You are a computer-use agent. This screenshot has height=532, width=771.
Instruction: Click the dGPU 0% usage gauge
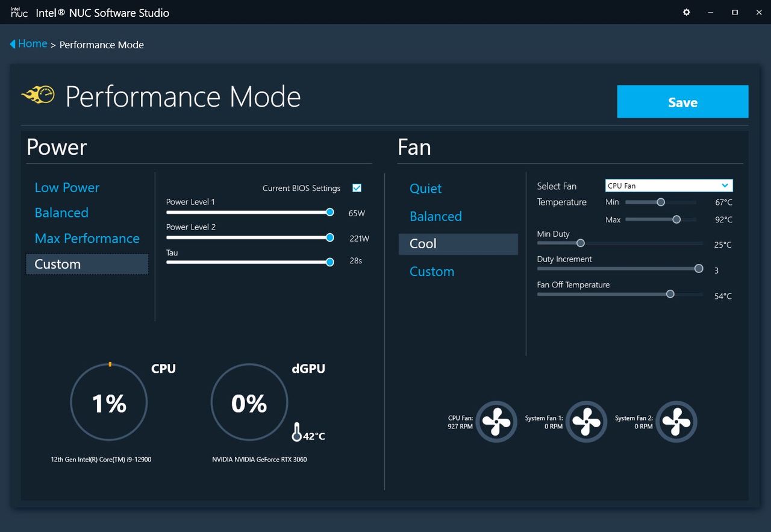[249, 402]
